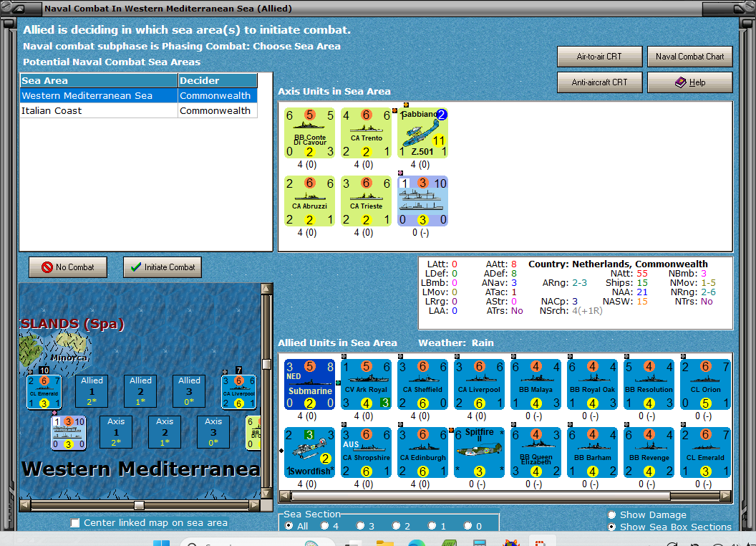Click the map horizontal scrollbar thumb
Image resolution: width=756 pixels, height=546 pixels.
pos(139,505)
